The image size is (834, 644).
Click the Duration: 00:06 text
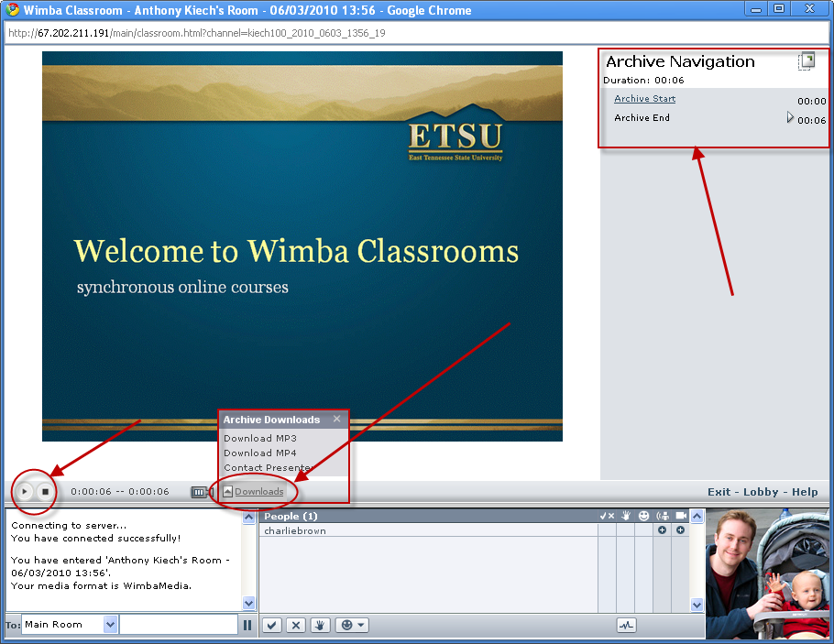coord(643,81)
